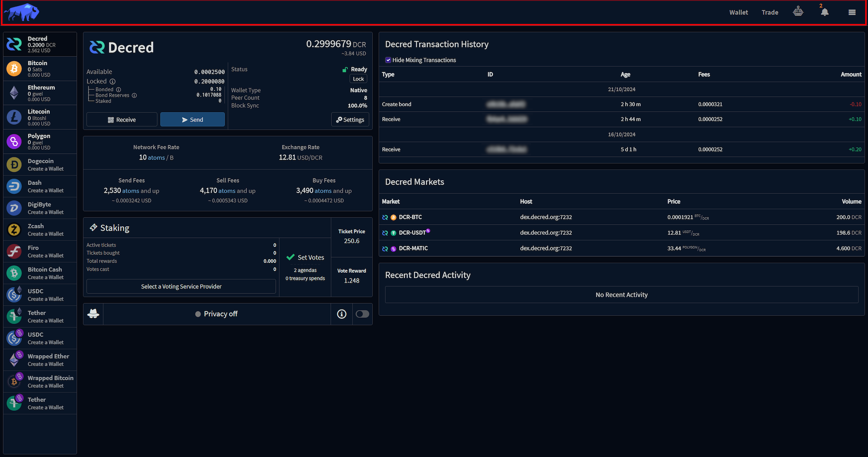The image size is (868, 457).
Task: Open Decred wallet Settings
Action: (350, 120)
